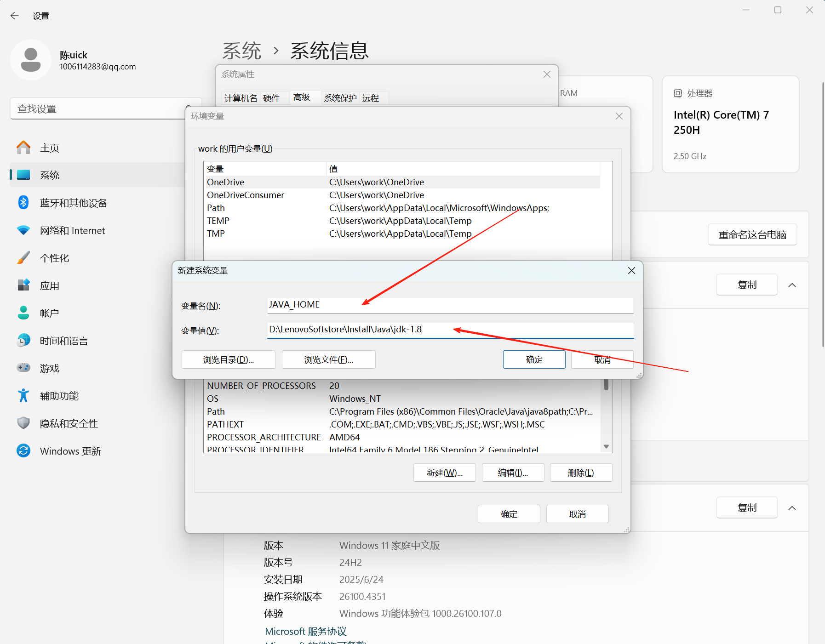Open Windows 更新 page
825x644 pixels.
(70, 450)
